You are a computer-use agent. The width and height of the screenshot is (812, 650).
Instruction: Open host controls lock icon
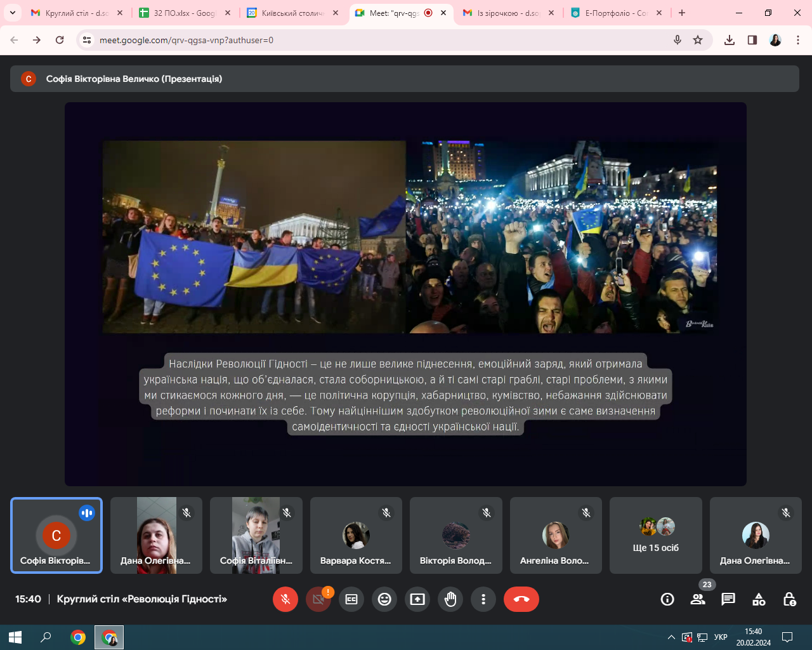(789, 599)
